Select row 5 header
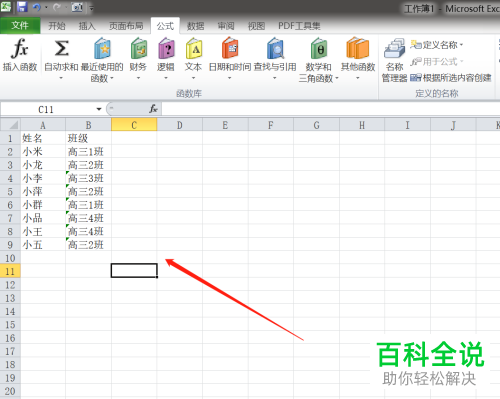 pos(10,191)
